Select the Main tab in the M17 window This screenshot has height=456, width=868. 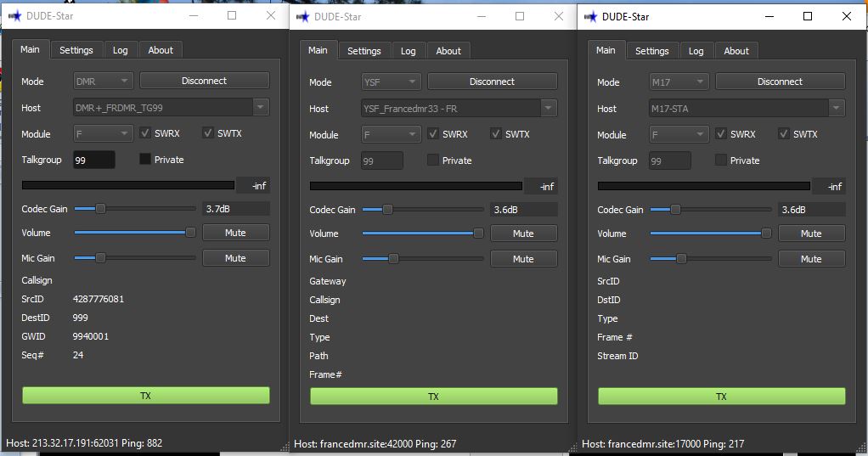[x=606, y=50]
